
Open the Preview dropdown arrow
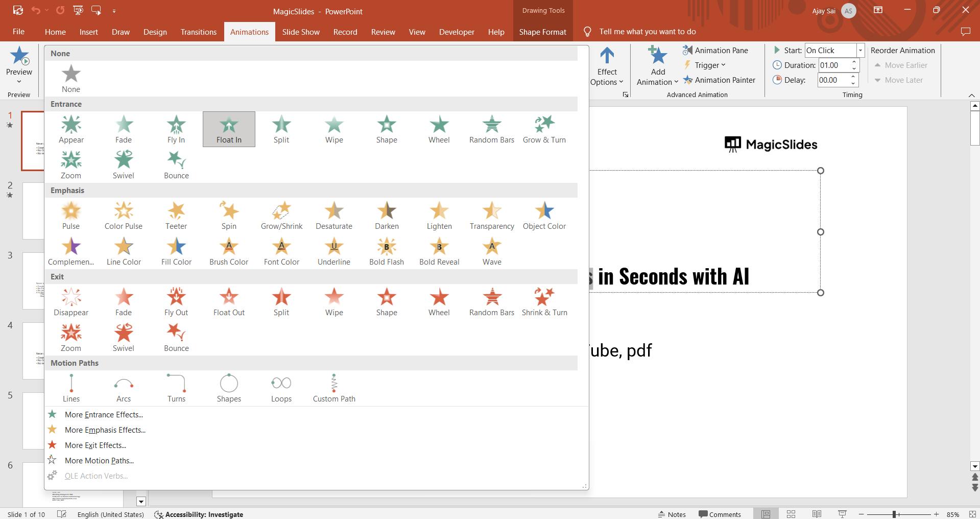(x=19, y=82)
